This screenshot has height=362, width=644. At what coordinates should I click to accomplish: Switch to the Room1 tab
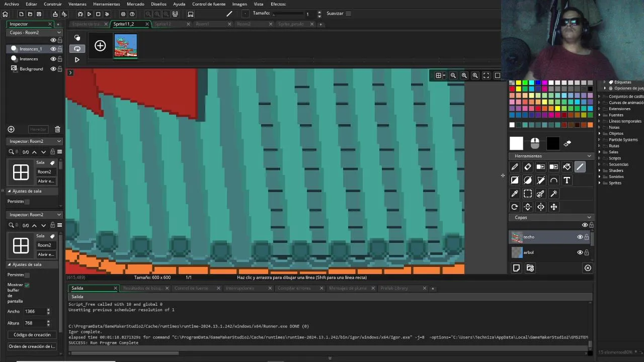coord(202,24)
